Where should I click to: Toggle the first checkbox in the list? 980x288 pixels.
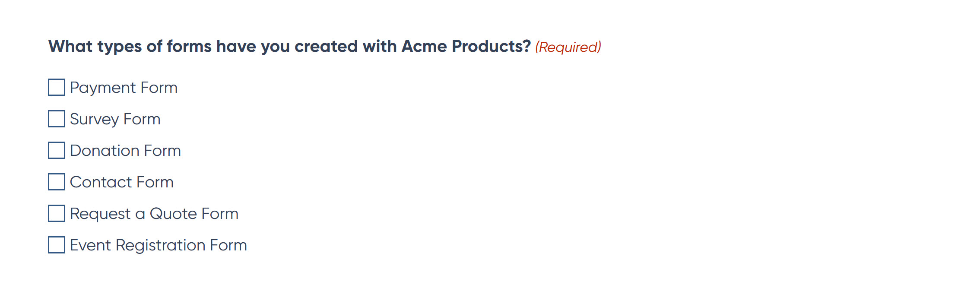pyautogui.click(x=57, y=87)
